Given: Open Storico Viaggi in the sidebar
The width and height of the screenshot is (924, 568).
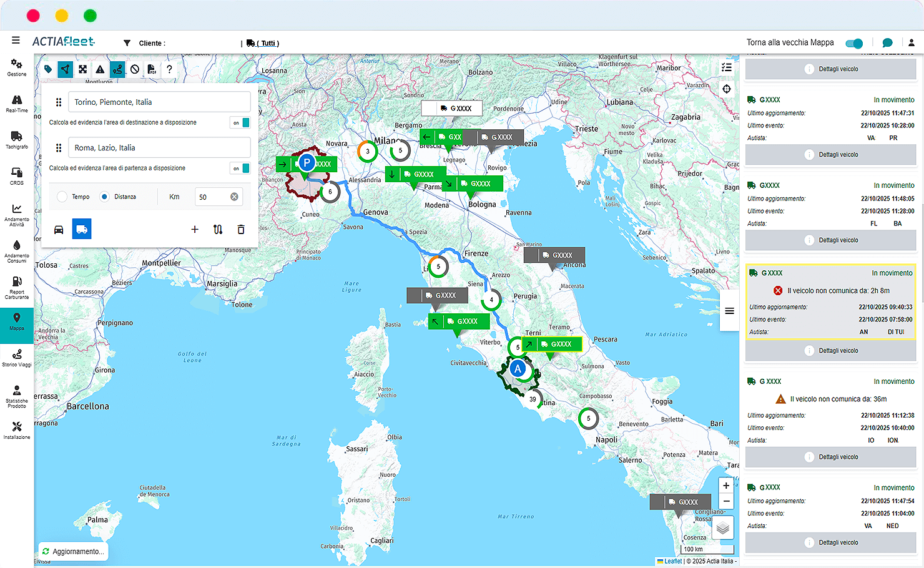Looking at the screenshot, I should [x=17, y=358].
